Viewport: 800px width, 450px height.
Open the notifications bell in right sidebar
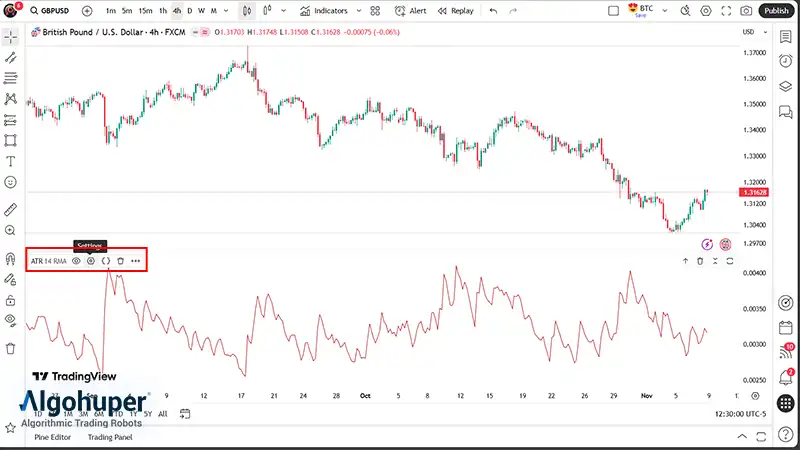click(x=786, y=378)
